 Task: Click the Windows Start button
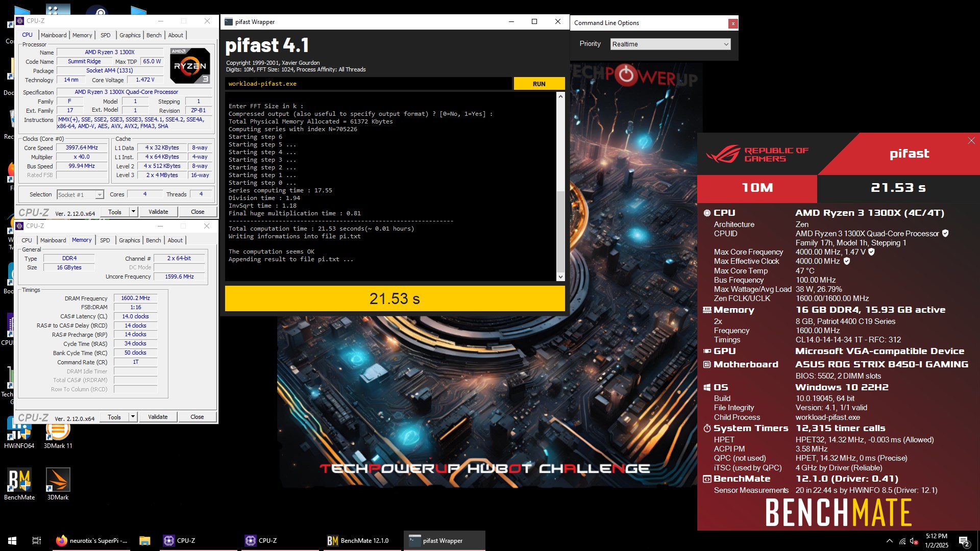12,541
